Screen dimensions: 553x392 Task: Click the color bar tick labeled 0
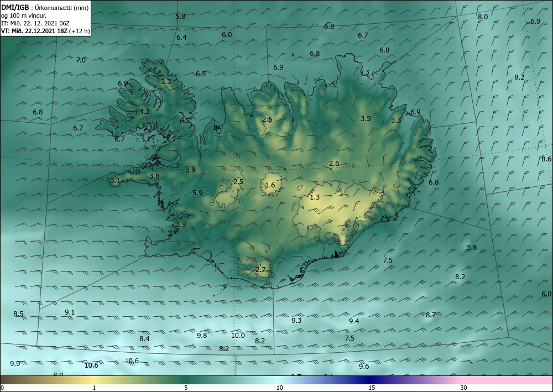tap(2, 388)
